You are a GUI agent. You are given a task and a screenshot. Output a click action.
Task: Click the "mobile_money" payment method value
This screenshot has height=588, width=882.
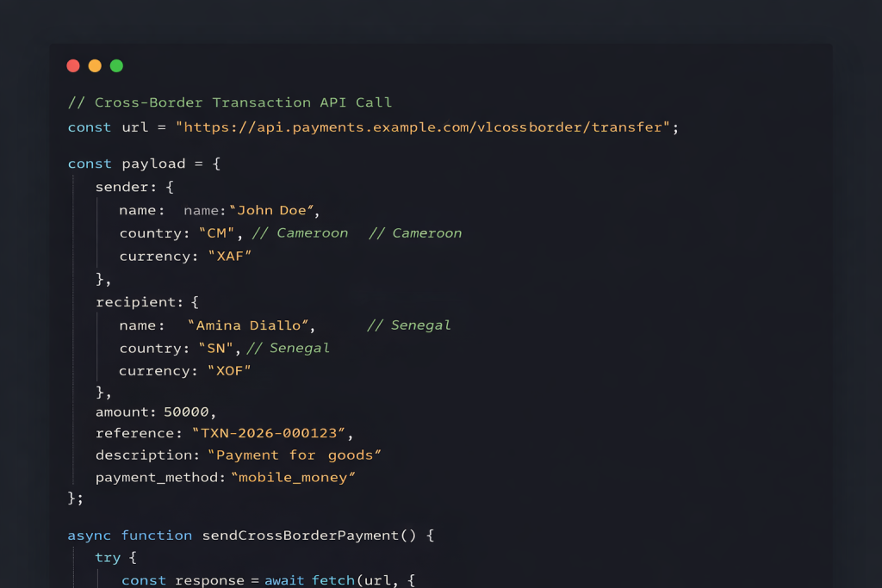tap(293, 477)
